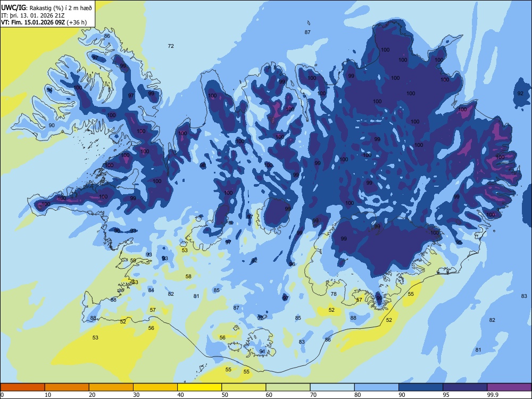Click the legend tick label '10'
The height and width of the screenshot is (399, 532).
[48, 395]
